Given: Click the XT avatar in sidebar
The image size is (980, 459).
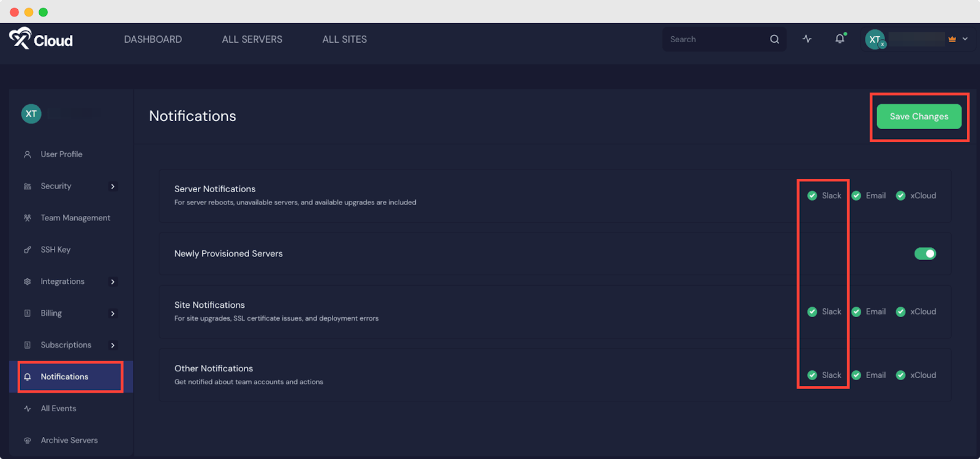Looking at the screenshot, I should (x=31, y=114).
